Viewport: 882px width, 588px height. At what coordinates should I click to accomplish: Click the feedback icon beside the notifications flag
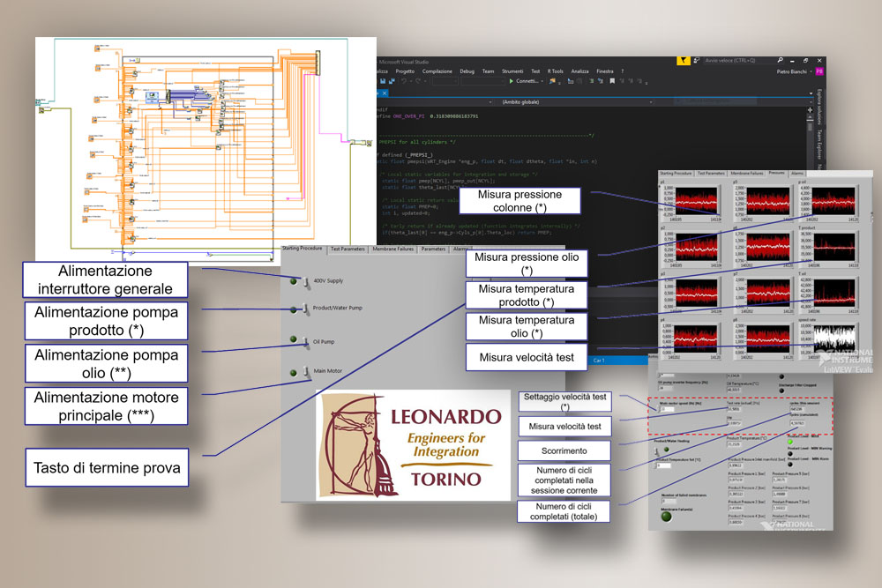pos(697,60)
